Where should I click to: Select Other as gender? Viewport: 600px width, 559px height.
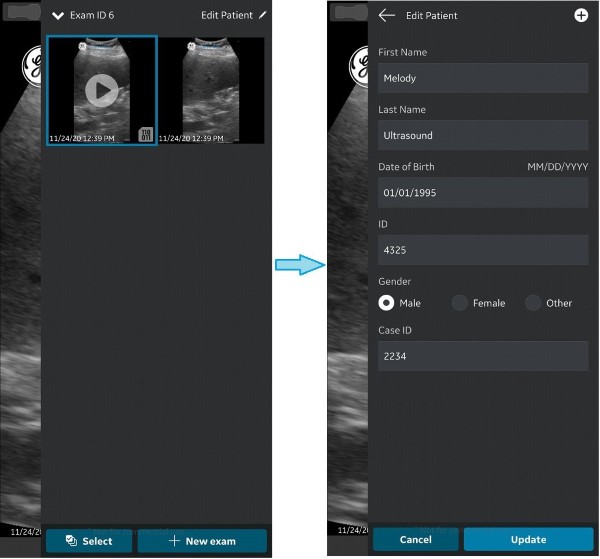coord(534,303)
